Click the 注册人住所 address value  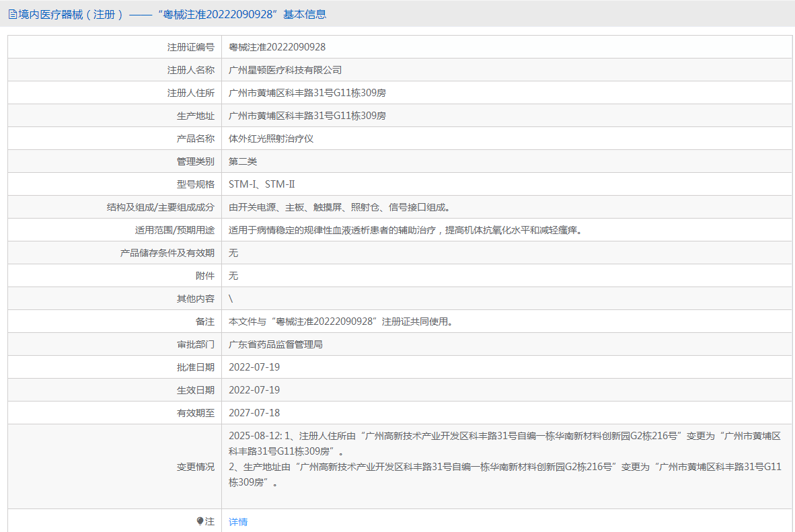pos(307,93)
